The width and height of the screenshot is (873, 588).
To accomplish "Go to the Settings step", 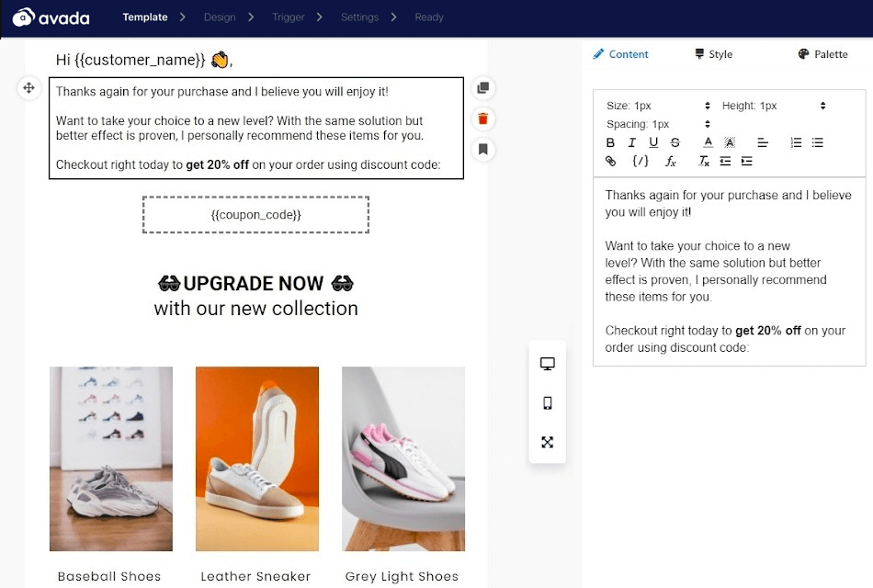I will click(359, 17).
